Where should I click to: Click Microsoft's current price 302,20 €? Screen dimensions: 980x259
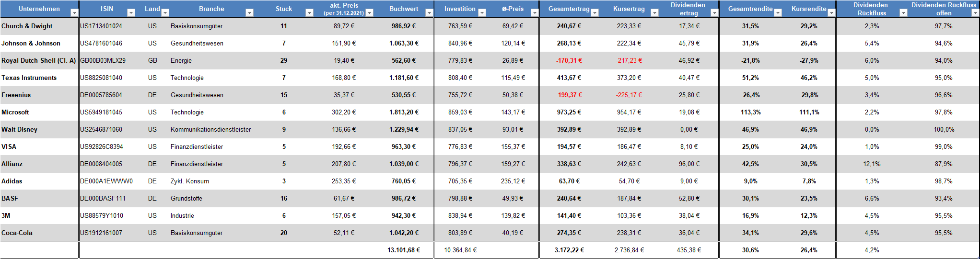344,112
